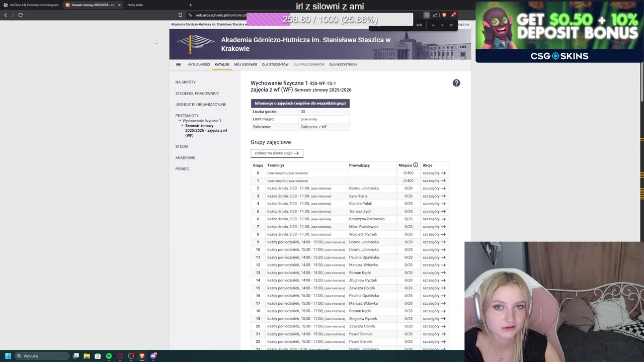Click the 258.80 / 1000 goal progress bar
The width and height of the screenshot is (644, 362).
point(330,19)
